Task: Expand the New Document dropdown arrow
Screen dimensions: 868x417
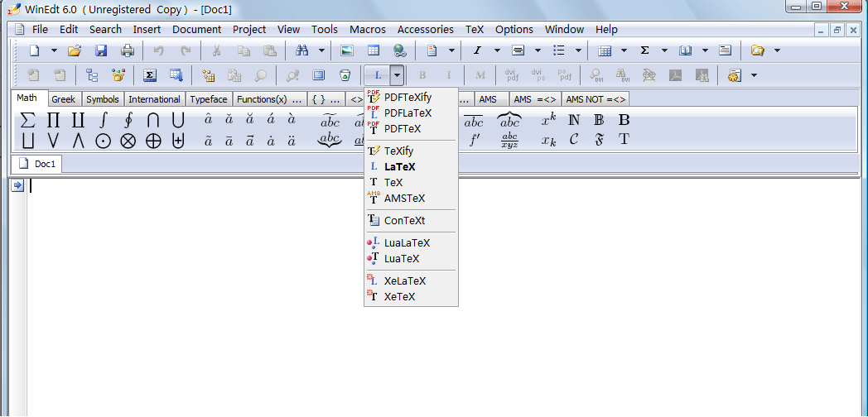Action: tap(54, 50)
